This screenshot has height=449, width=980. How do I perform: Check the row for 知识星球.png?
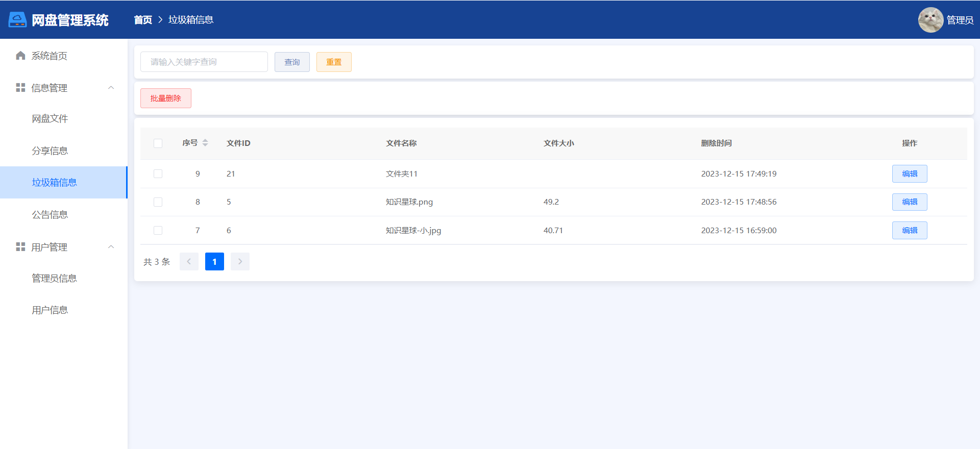pyautogui.click(x=158, y=202)
